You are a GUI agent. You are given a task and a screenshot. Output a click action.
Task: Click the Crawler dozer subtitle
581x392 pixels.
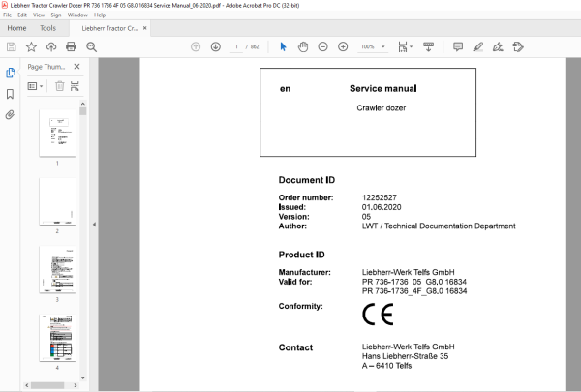382,107
